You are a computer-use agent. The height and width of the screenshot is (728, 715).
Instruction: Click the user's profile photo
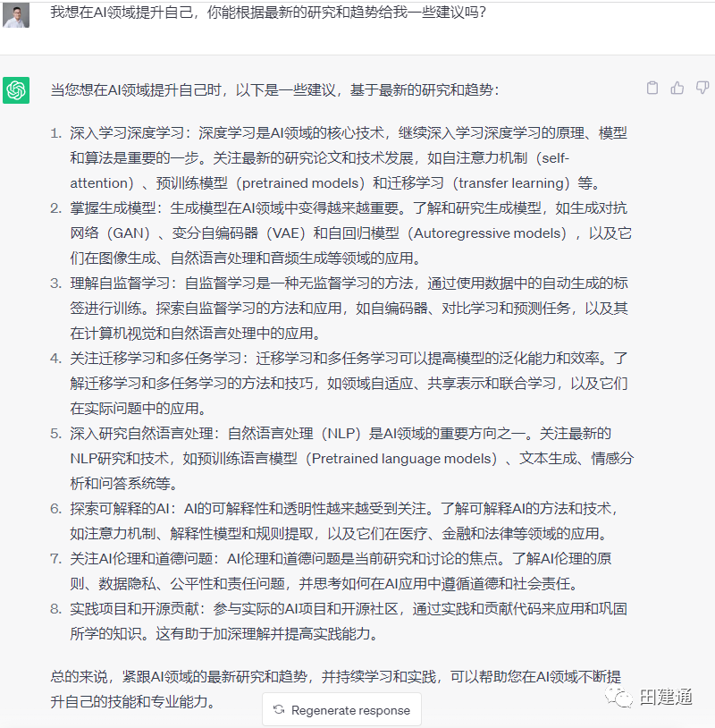pyautogui.click(x=16, y=14)
